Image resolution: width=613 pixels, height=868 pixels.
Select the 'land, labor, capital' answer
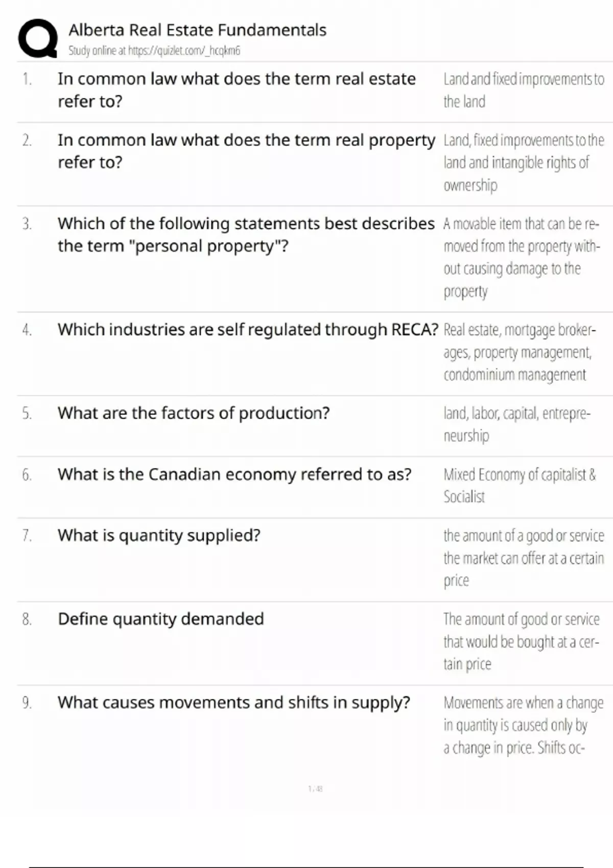click(516, 424)
